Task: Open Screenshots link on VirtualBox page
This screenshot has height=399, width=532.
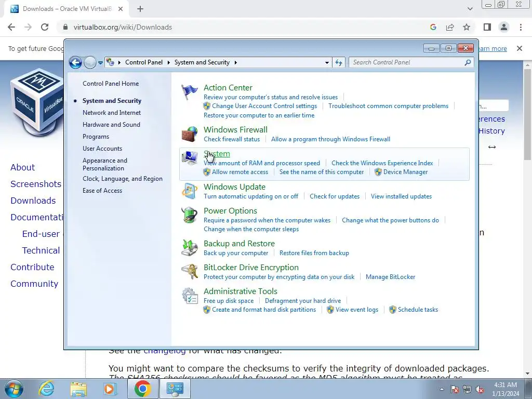Action: (36, 184)
